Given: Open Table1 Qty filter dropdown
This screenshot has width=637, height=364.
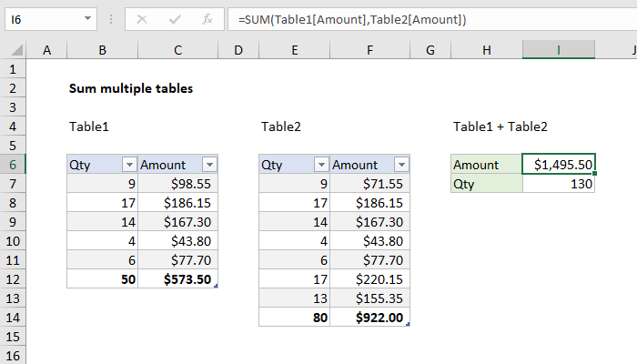Looking at the screenshot, I should click(128, 165).
